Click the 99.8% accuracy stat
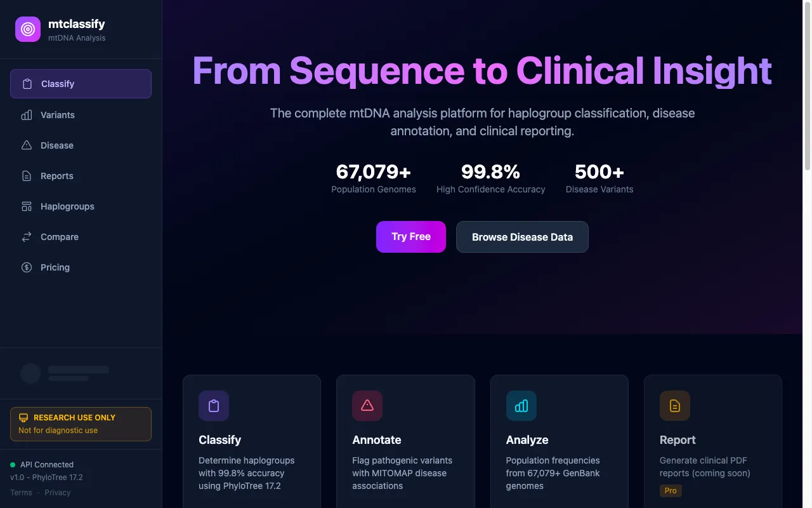This screenshot has width=812, height=508. [x=490, y=178]
